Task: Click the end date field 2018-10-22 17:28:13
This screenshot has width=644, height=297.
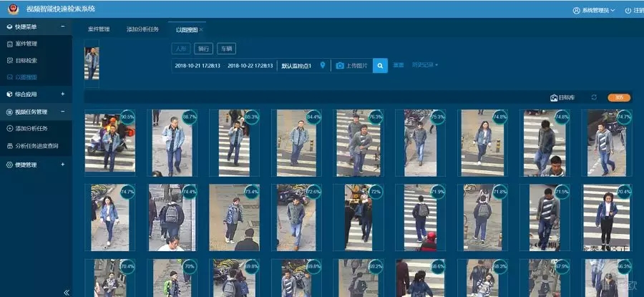Action: [x=250, y=66]
